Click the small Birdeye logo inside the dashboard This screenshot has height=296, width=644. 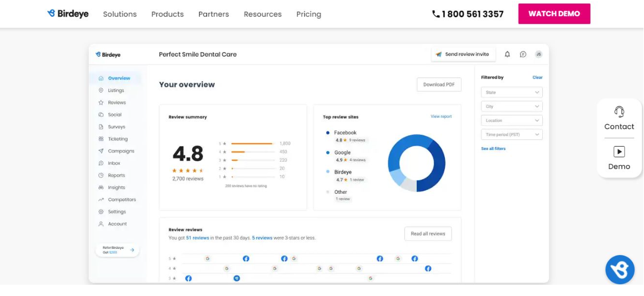[x=108, y=54]
